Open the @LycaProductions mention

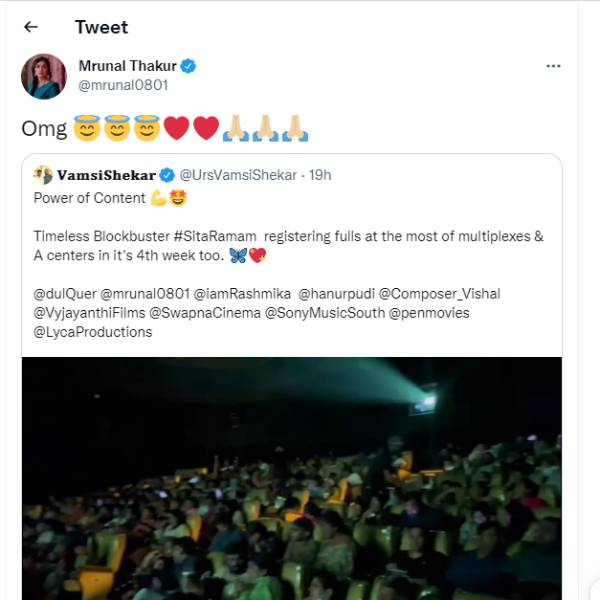(92, 332)
